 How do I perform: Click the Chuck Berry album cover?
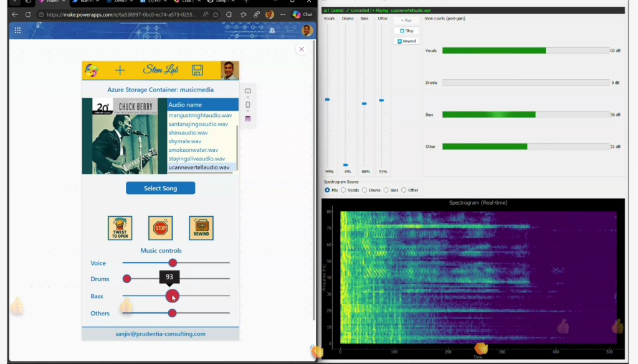point(124,136)
